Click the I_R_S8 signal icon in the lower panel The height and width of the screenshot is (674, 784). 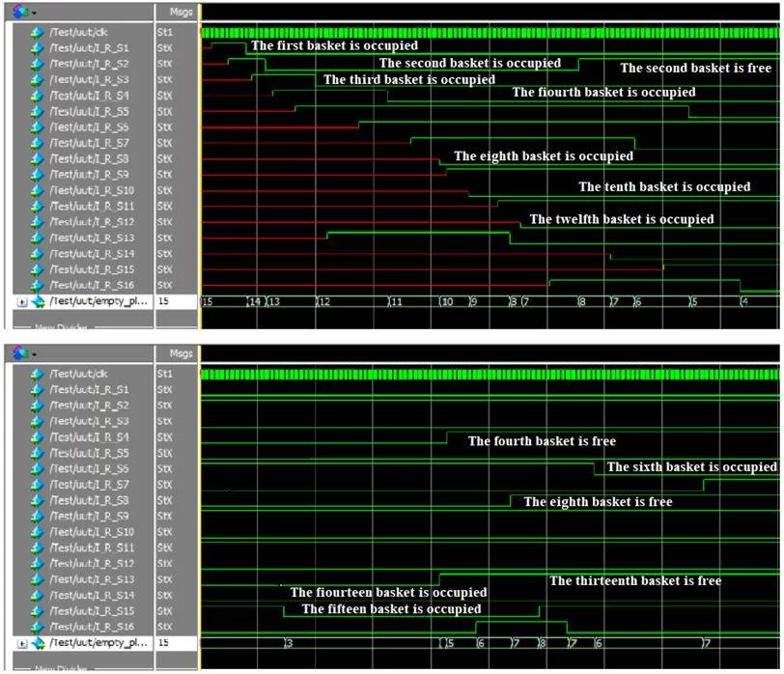pyautogui.click(x=38, y=500)
